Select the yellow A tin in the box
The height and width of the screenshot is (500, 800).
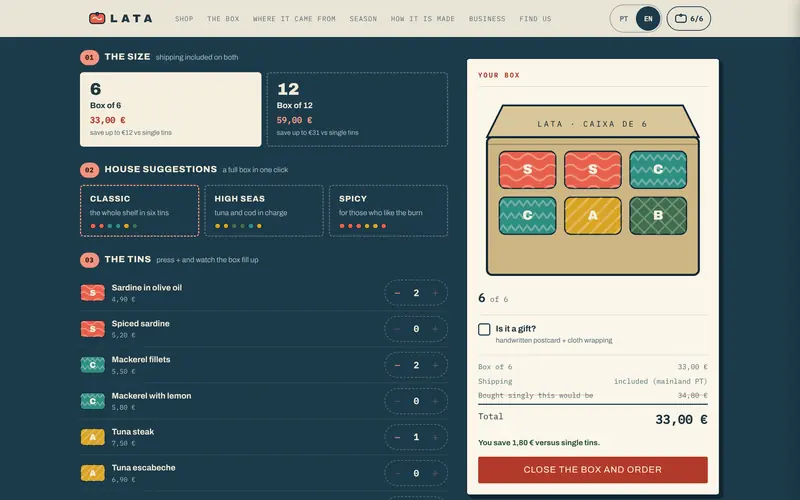(592, 216)
